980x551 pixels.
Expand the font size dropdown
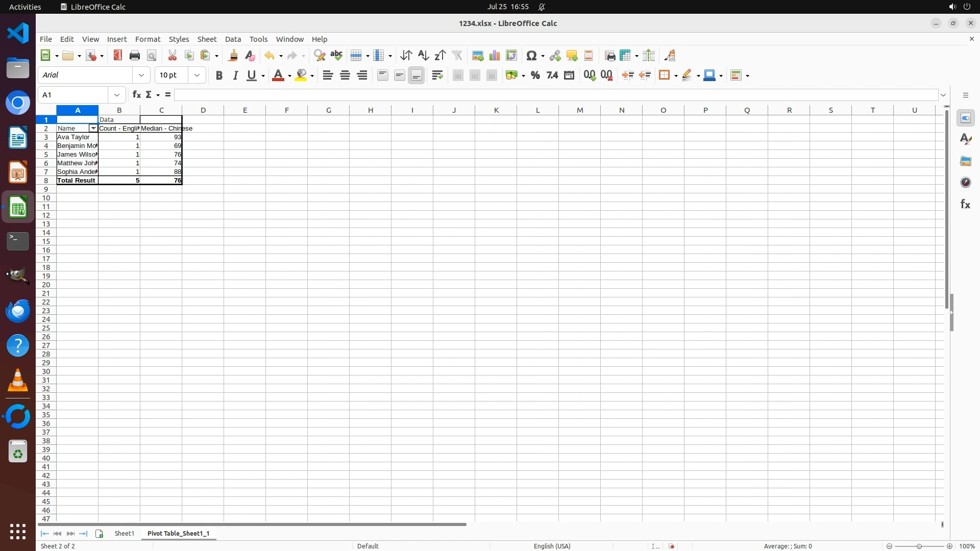click(x=197, y=76)
